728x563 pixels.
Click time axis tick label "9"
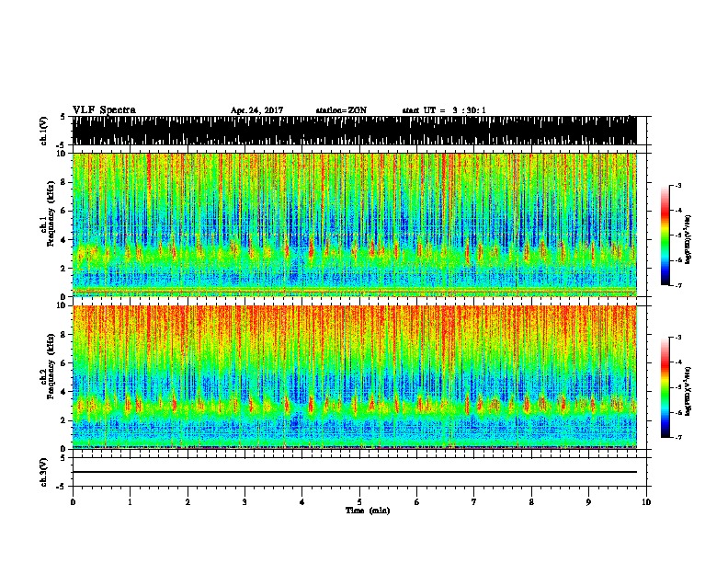pyautogui.click(x=588, y=502)
